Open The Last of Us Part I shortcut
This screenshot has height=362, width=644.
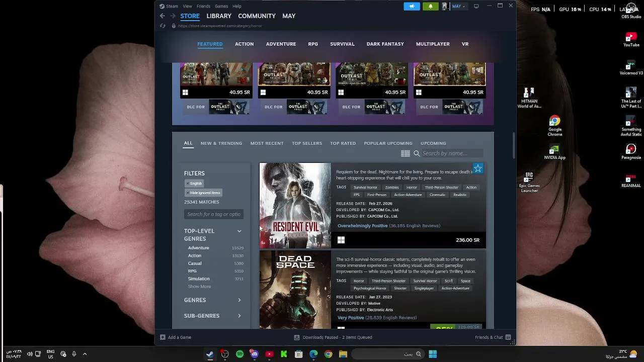[631, 98]
